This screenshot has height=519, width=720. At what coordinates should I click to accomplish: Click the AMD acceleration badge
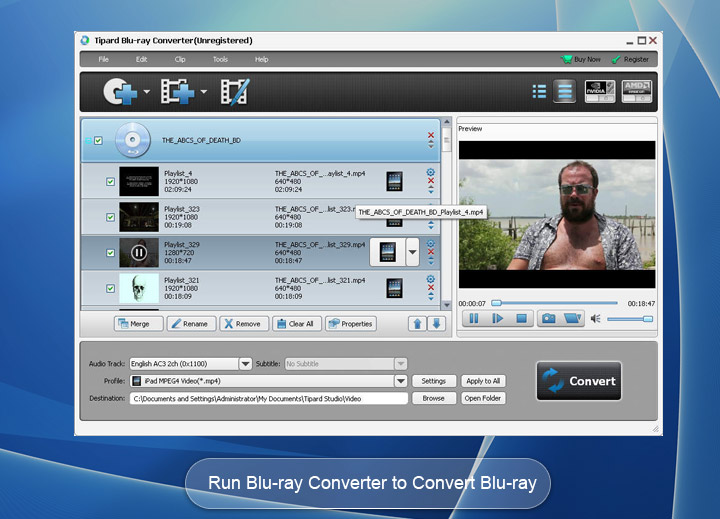[636, 92]
